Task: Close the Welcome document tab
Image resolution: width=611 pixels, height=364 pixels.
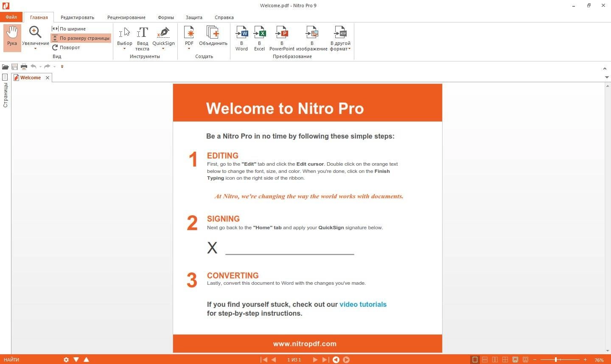Action: (48, 78)
